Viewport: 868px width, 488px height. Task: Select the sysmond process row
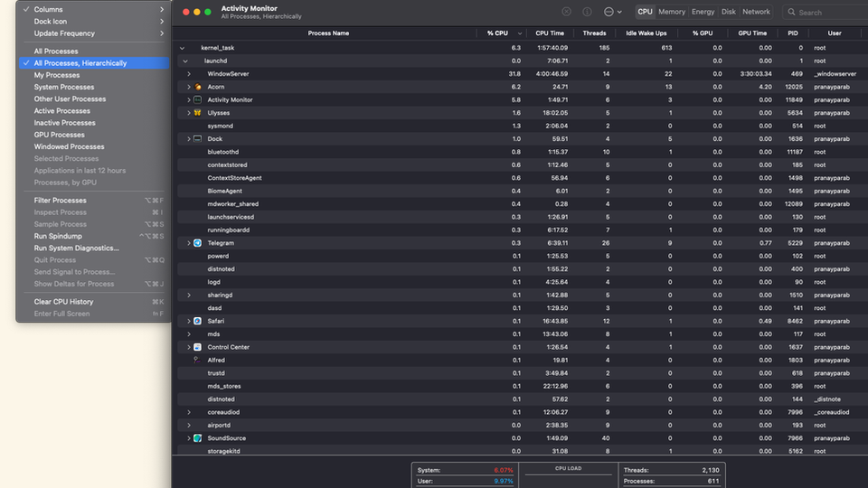click(523, 126)
